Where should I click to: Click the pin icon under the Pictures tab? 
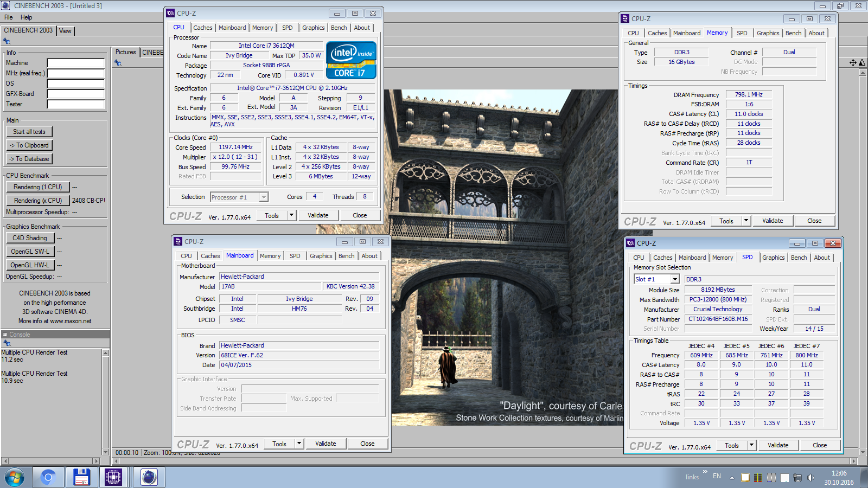(118, 63)
